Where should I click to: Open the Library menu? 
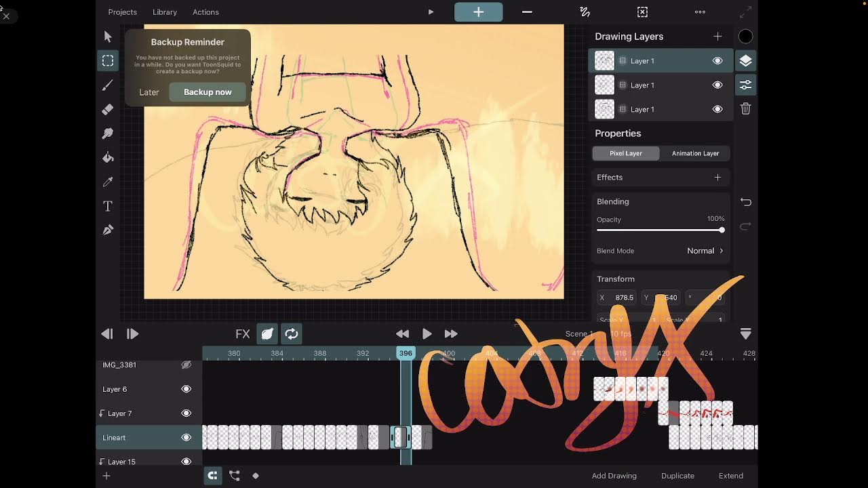[x=165, y=12]
